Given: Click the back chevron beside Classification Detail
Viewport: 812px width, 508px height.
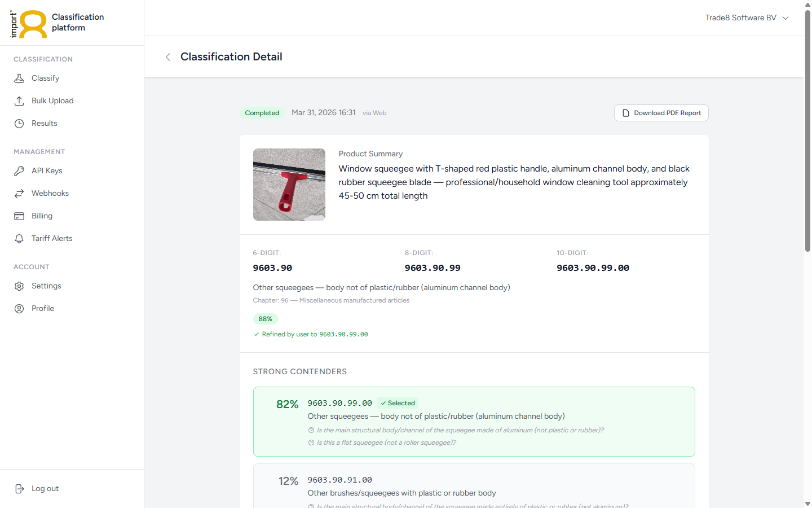Looking at the screenshot, I should click(167, 57).
